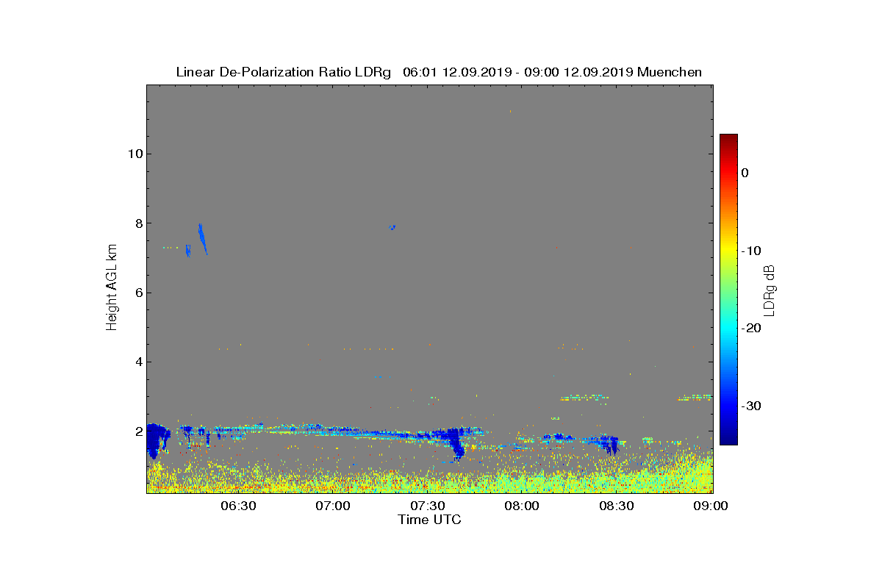Click the 07:00 time tick label
882x588 pixels.
click(x=333, y=506)
